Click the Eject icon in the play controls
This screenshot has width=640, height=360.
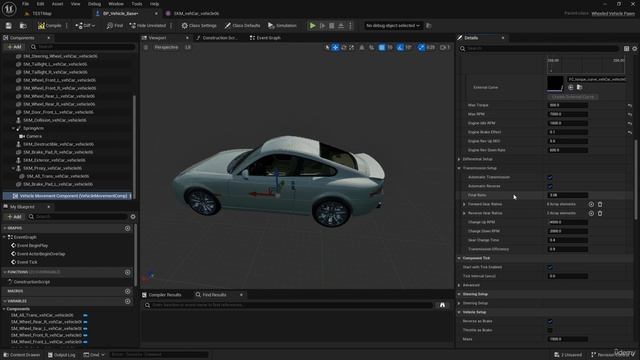coord(341,26)
